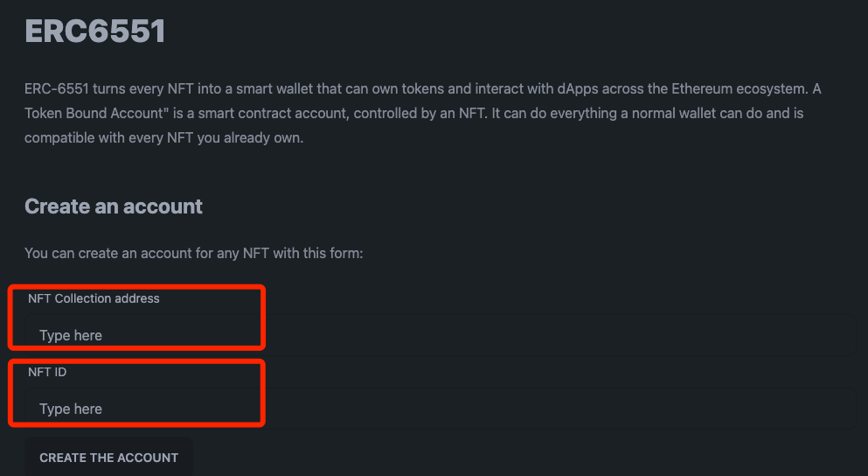
Task: Click the "NFT Collection address" field label
Action: pyautogui.click(x=94, y=298)
